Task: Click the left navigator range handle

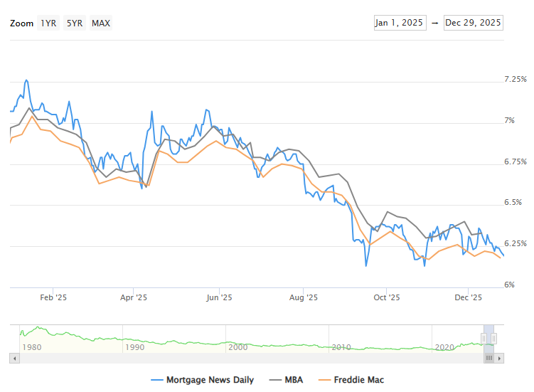Action: tap(484, 339)
